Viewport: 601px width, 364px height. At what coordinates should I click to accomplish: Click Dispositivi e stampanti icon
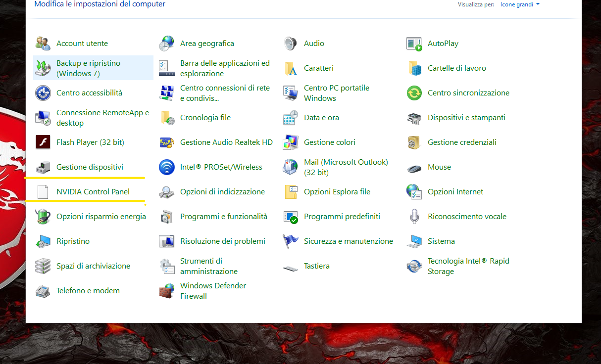[414, 118]
